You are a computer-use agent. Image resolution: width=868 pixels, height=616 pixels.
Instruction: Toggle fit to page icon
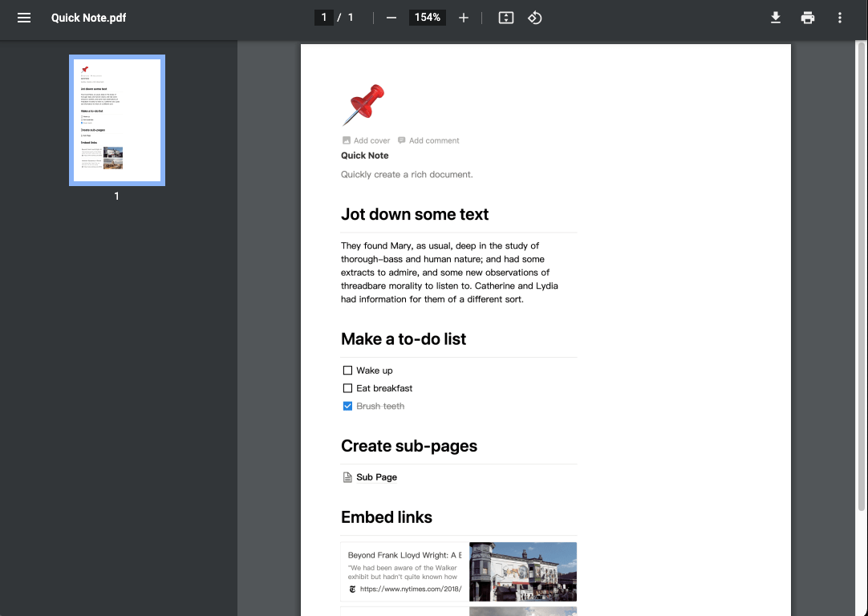click(506, 18)
